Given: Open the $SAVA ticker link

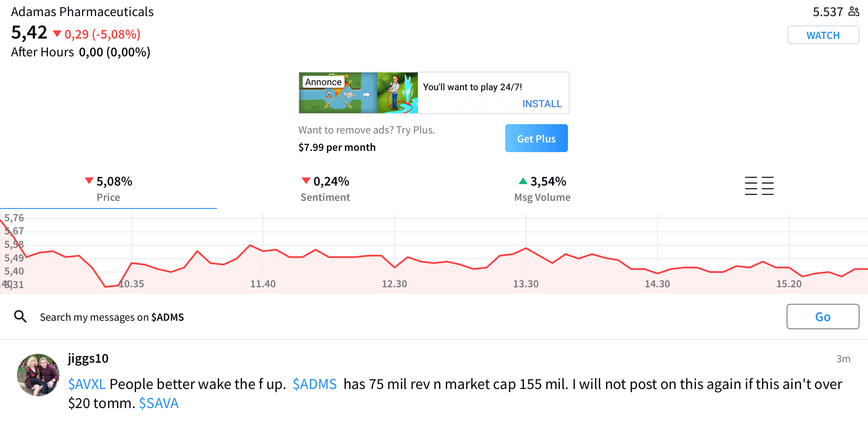Looking at the screenshot, I should click(159, 403).
